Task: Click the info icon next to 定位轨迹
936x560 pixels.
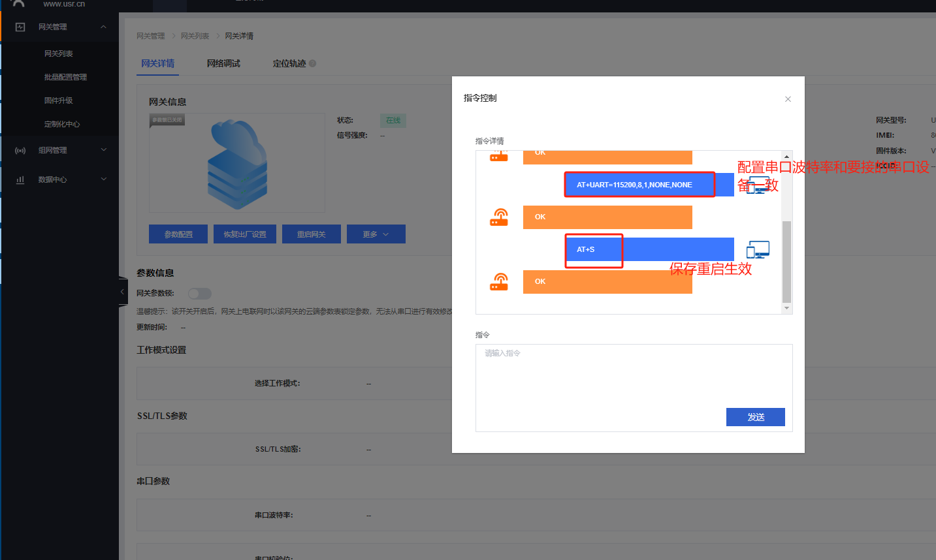Action: (313, 63)
